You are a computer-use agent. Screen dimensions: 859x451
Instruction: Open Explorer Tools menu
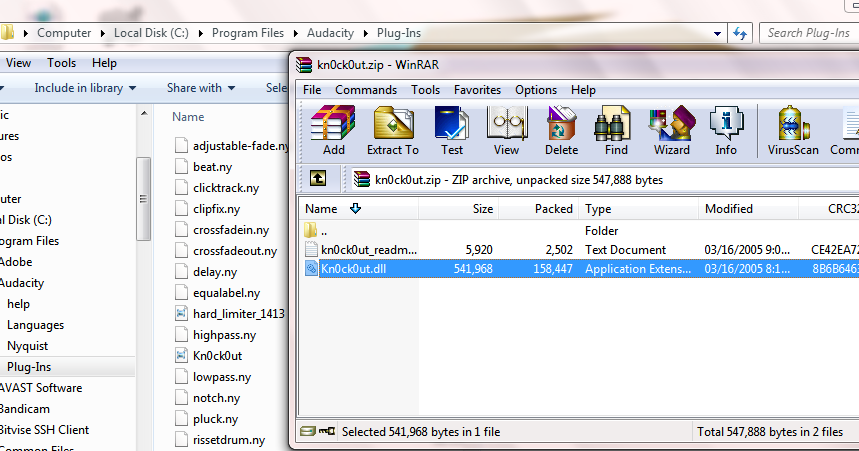[x=61, y=63]
